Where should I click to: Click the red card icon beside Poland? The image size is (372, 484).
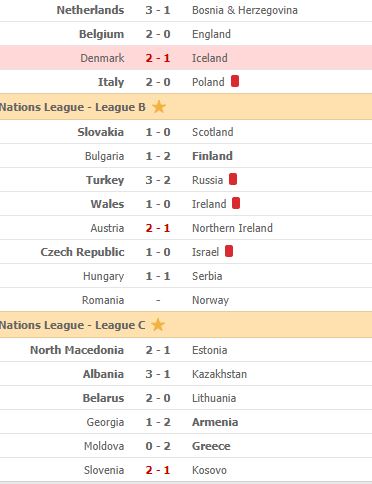point(235,81)
